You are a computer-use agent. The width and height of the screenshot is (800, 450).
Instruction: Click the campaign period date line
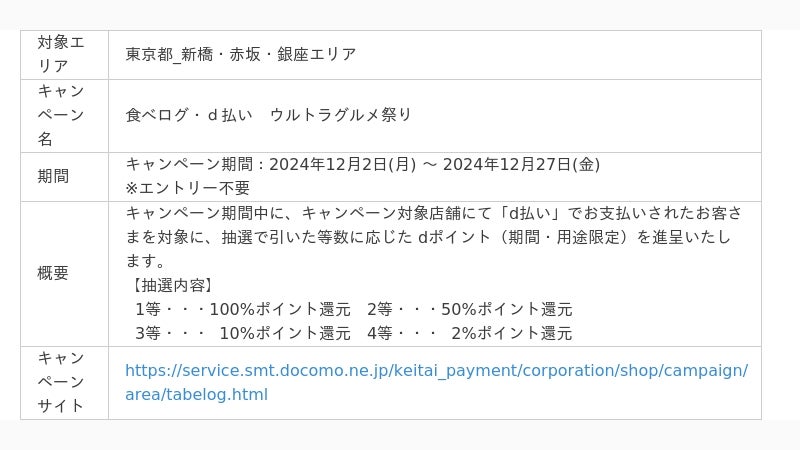pyautogui.click(x=363, y=164)
